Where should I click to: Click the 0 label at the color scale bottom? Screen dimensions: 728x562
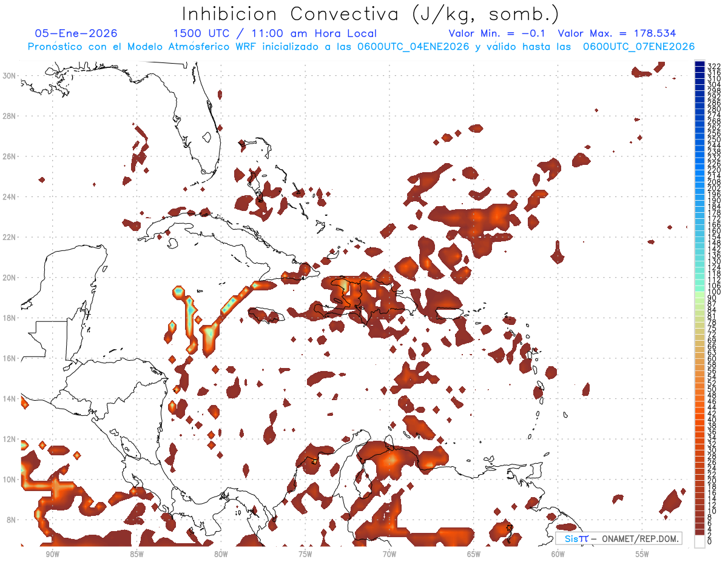(x=710, y=541)
